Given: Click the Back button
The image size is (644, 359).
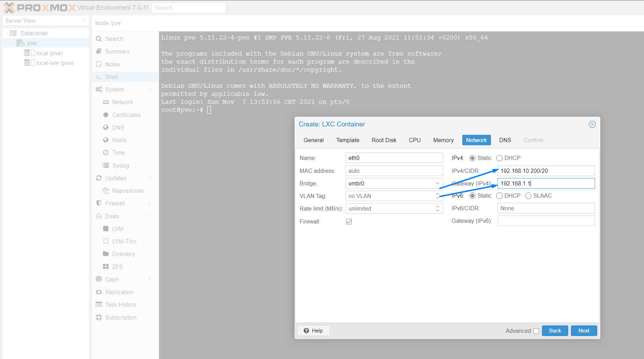Looking at the screenshot, I should point(555,331).
